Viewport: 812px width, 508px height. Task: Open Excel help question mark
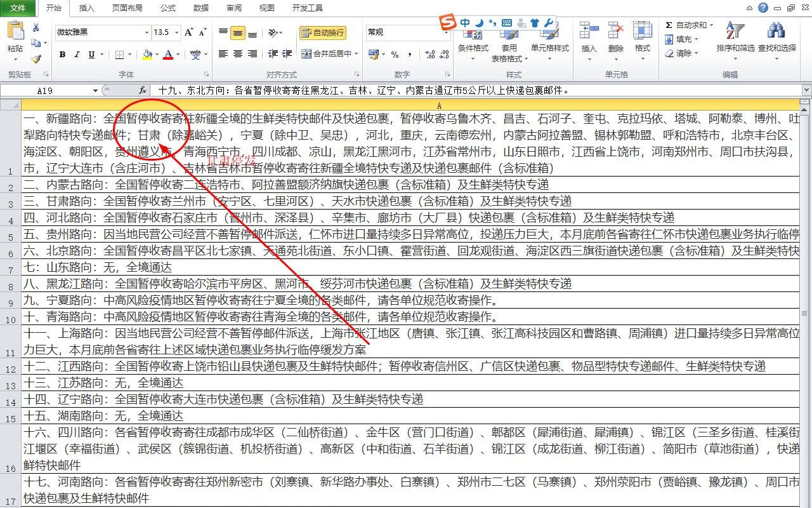pyautogui.click(x=763, y=8)
